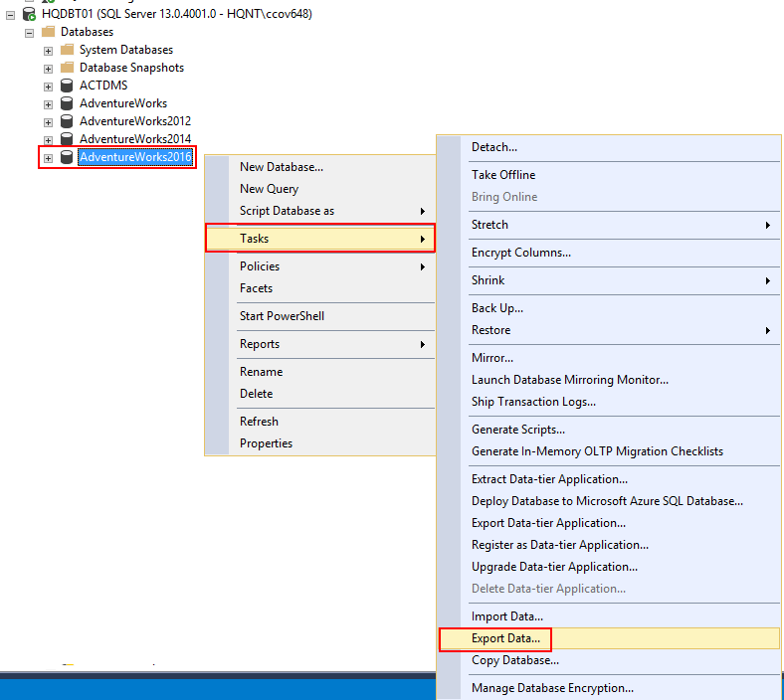784x700 pixels.
Task: Choose New Query from context menu
Action: point(320,189)
